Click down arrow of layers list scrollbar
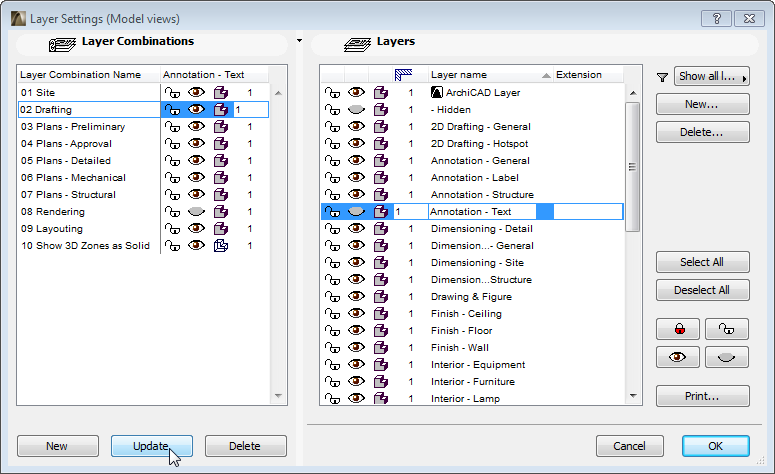 (633, 396)
